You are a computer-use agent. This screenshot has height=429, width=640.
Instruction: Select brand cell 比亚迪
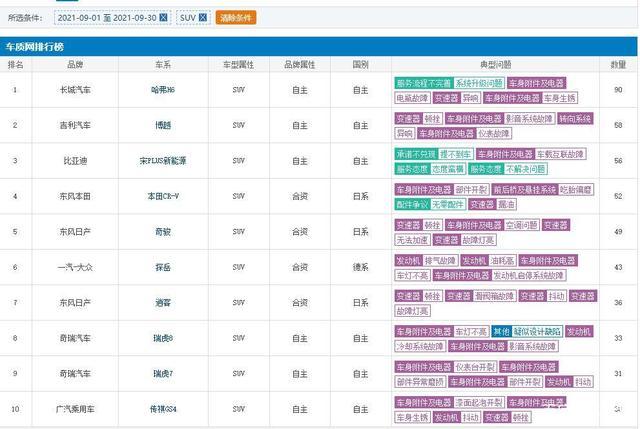coord(75,161)
